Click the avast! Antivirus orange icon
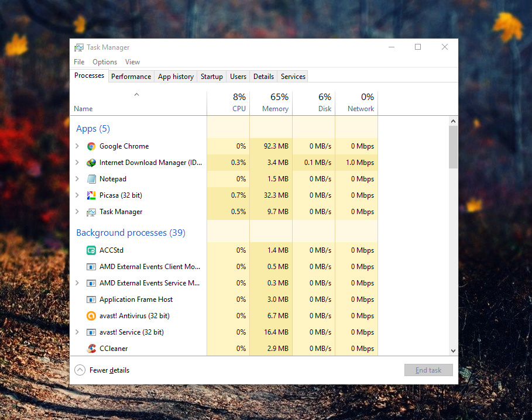The height and width of the screenshot is (420, 532). click(91, 316)
